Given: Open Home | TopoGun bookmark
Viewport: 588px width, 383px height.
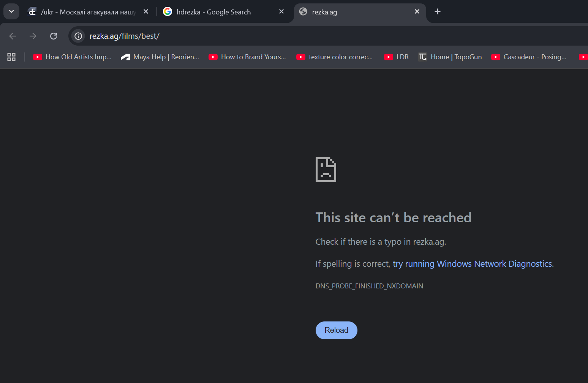Looking at the screenshot, I should pos(450,57).
